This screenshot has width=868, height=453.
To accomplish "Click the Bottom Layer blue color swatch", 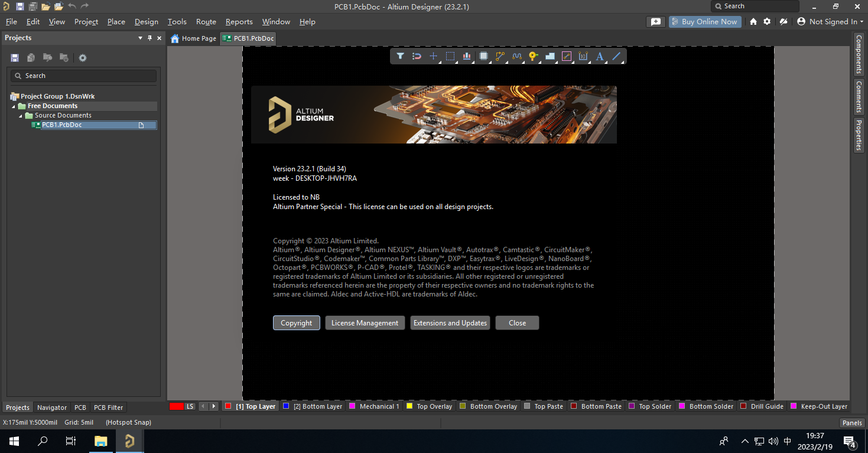I will pos(286,406).
